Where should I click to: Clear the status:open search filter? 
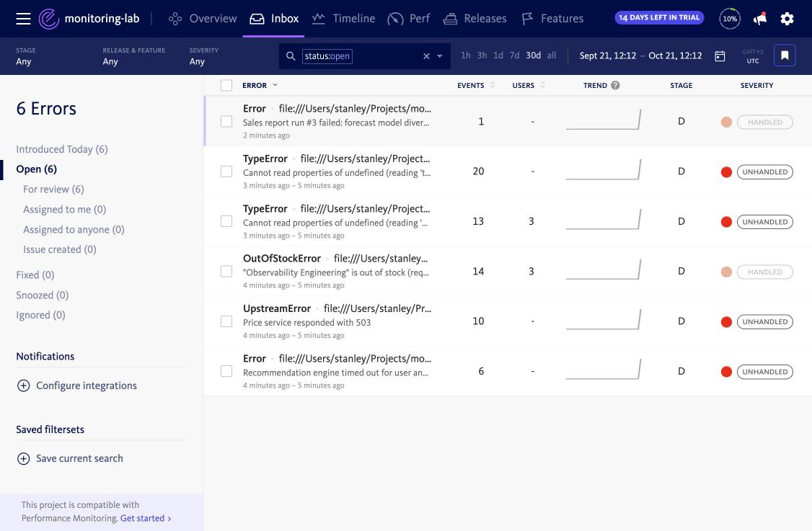pos(426,56)
